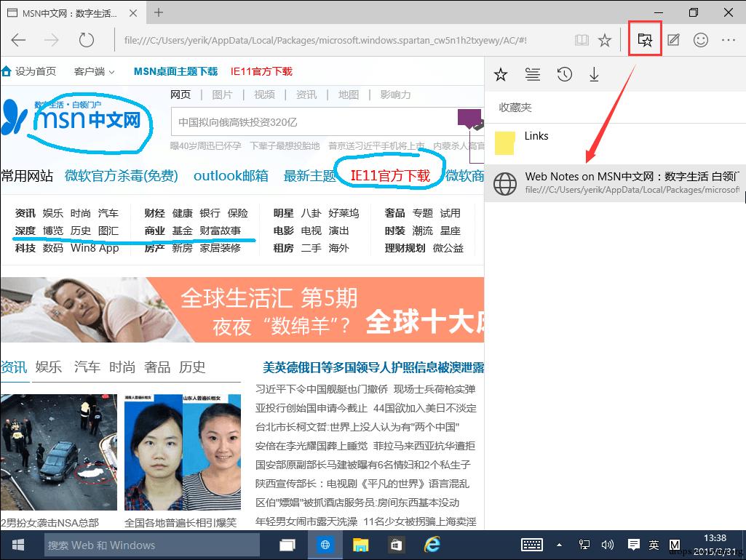Click the address bar URL field
The width and height of the screenshot is (746, 560).
coord(325,41)
